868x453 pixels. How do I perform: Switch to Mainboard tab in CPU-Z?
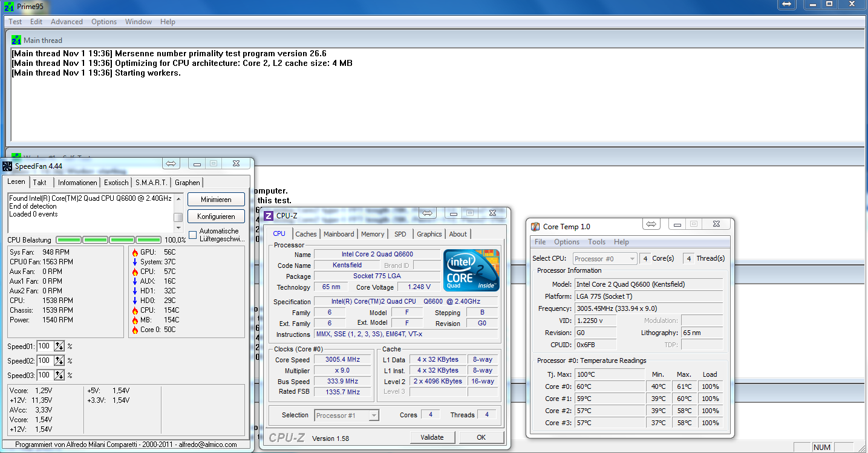pyautogui.click(x=339, y=234)
